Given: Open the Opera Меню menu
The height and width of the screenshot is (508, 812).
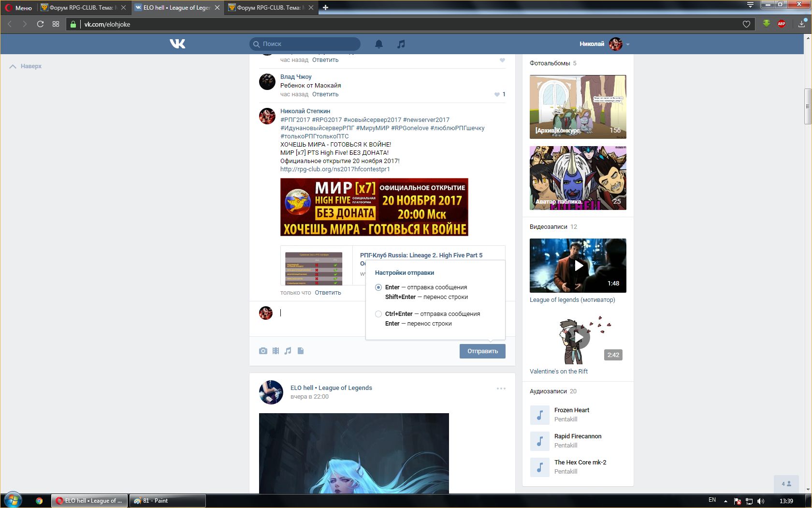Looking at the screenshot, I should point(19,8).
